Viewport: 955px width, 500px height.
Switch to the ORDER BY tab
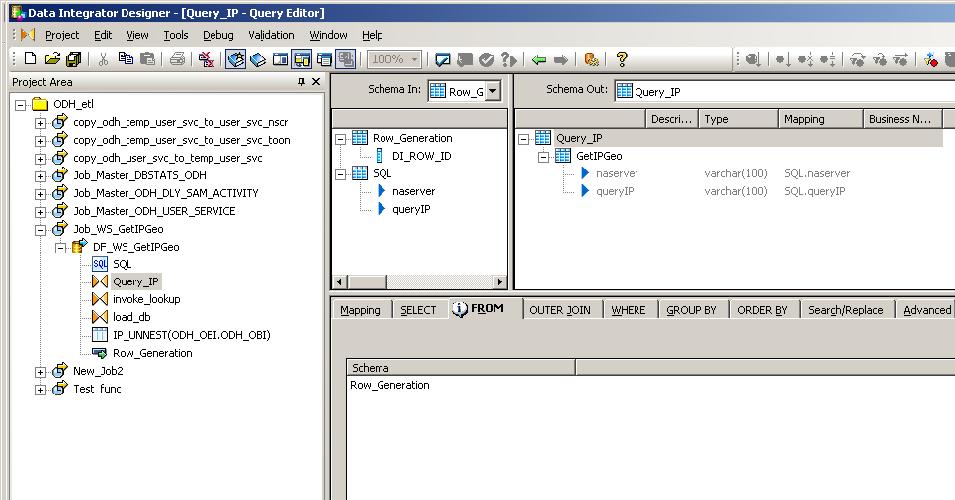point(762,310)
